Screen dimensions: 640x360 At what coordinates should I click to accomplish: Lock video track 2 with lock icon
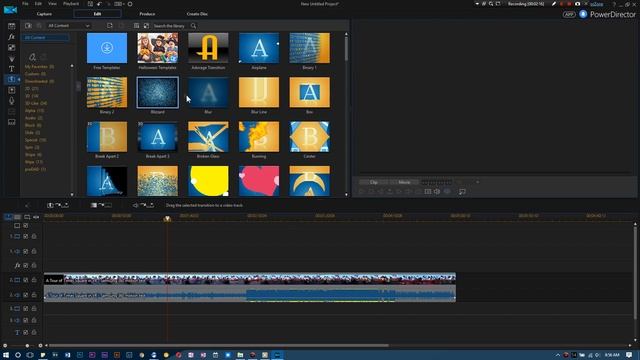coord(34,280)
